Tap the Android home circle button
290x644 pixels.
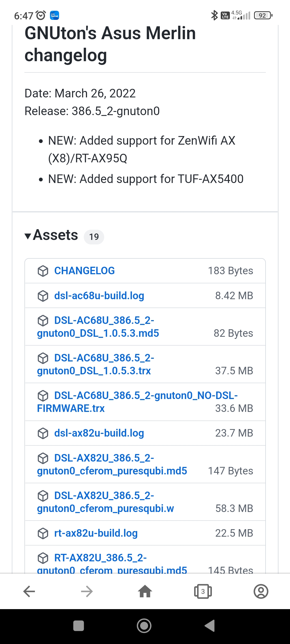click(x=144, y=626)
